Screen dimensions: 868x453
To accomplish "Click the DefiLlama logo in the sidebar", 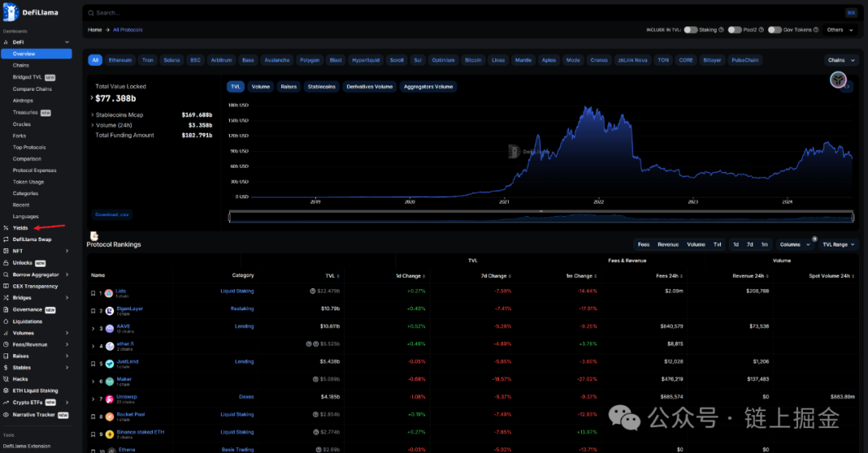I will tap(31, 11).
